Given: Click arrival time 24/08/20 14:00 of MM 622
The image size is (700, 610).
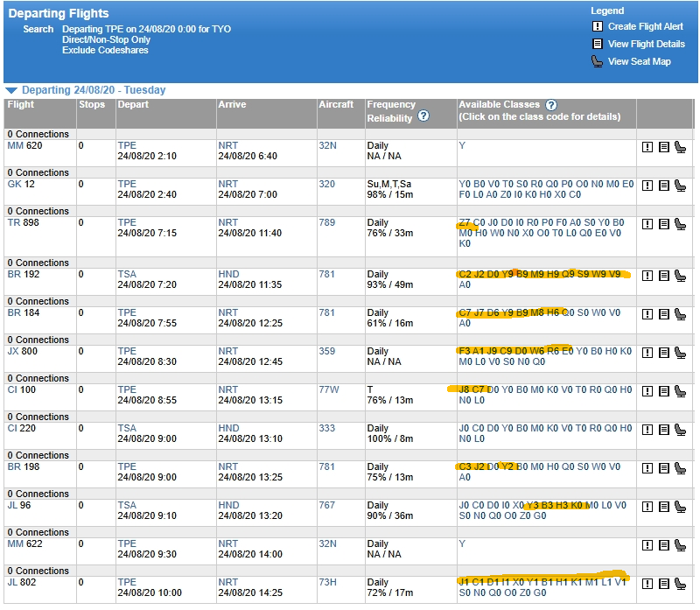Looking at the screenshot, I should [250, 554].
